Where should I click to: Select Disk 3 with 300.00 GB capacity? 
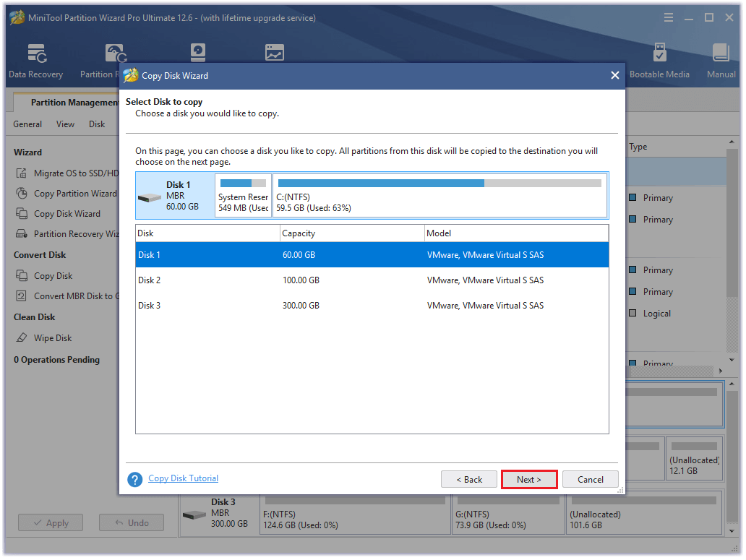coord(372,306)
